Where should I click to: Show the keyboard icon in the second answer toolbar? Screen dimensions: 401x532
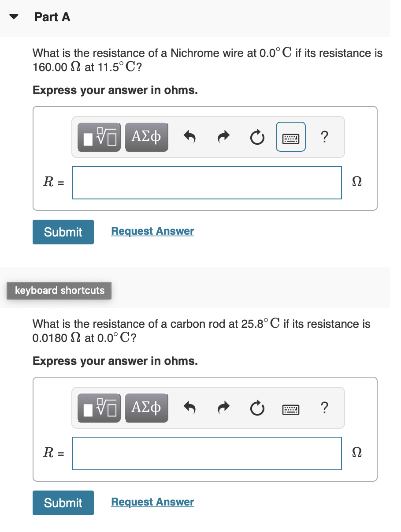click(x=290, y=408)
